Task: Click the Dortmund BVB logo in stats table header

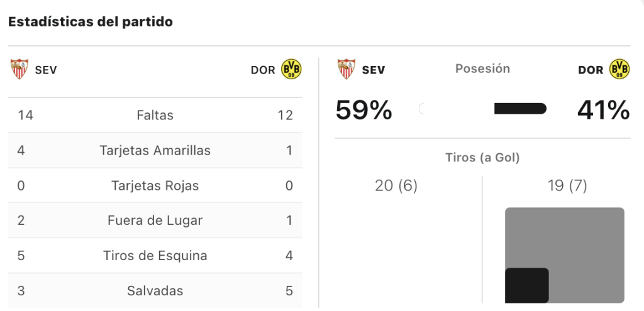Action: coord(291,69)
